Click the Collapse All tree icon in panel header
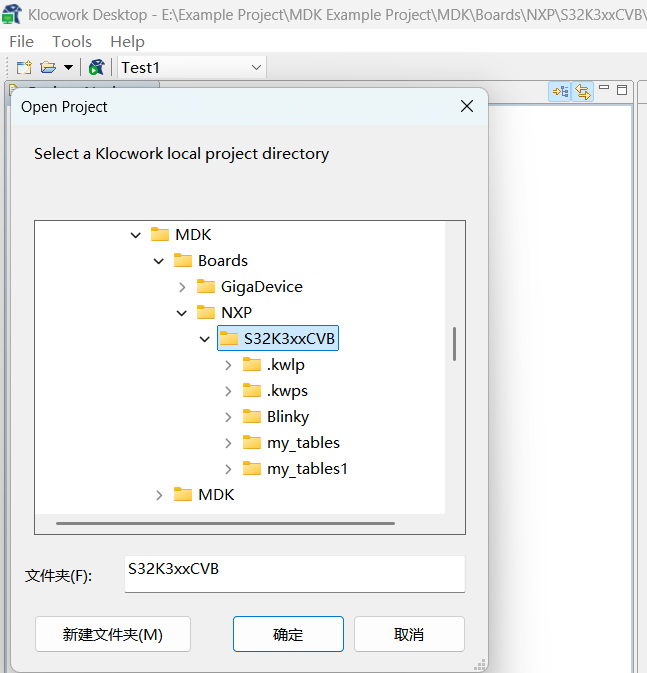This screenshot has width=647, height=673. [560, 91]
